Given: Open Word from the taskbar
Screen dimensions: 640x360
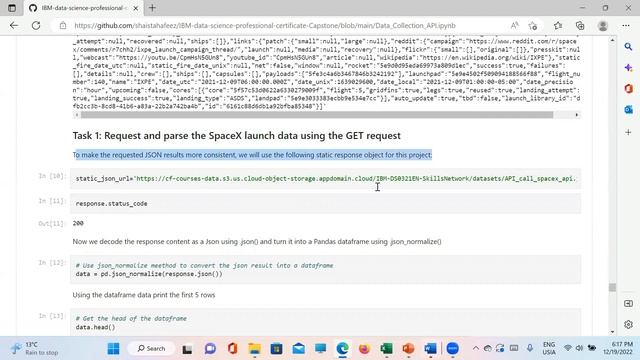Looking at the screenshot, I should (x=430, y=349).
